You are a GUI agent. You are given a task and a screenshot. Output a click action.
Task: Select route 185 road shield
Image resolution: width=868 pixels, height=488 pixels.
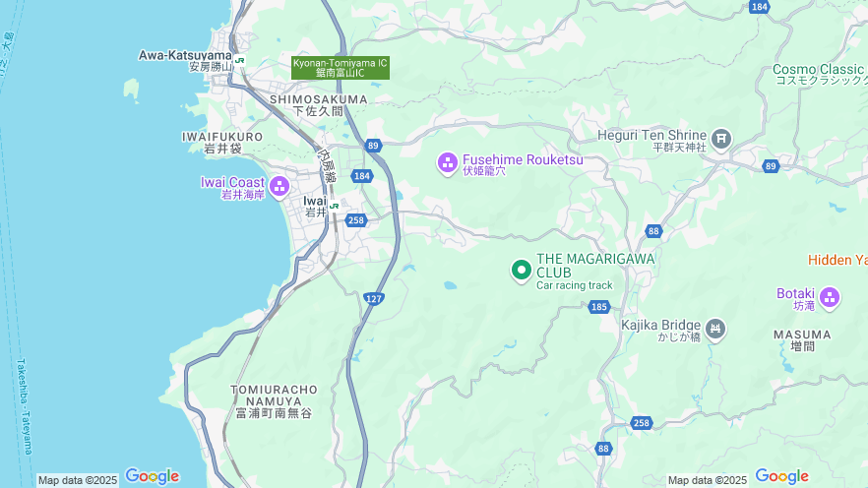599,307
